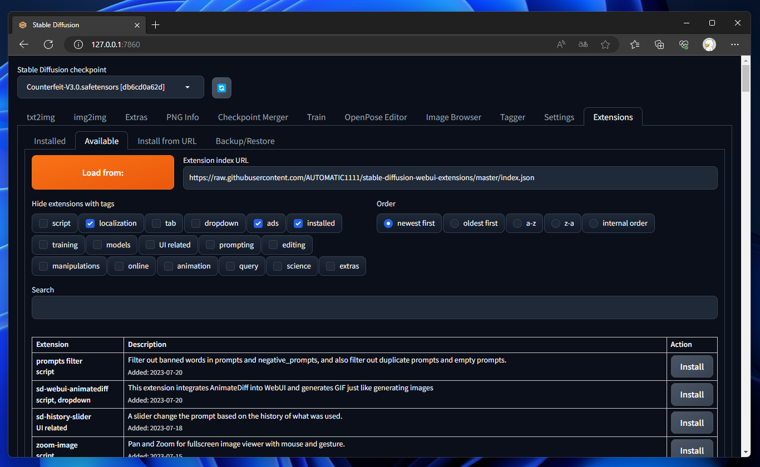Enable the dropdown tag checkbox
This screenshot has width=760, height=467.
click(195, 224)
